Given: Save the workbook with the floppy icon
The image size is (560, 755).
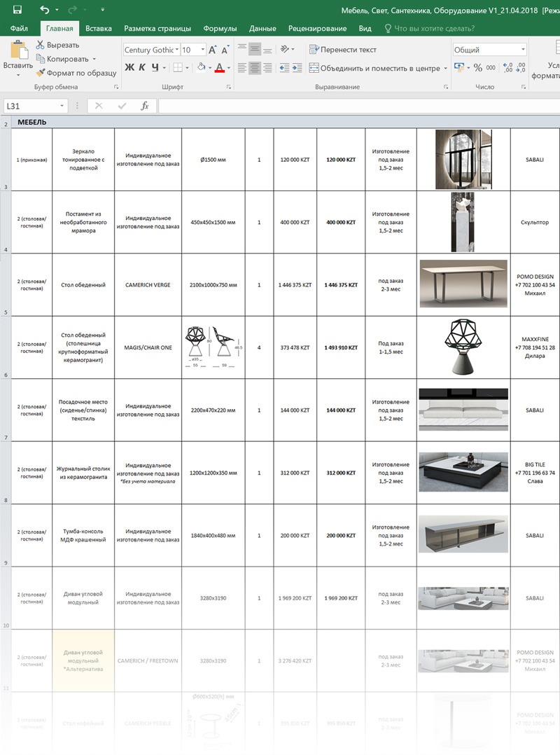Looking at the screenshot, I should pyautogui.click(x=17, y=10).
